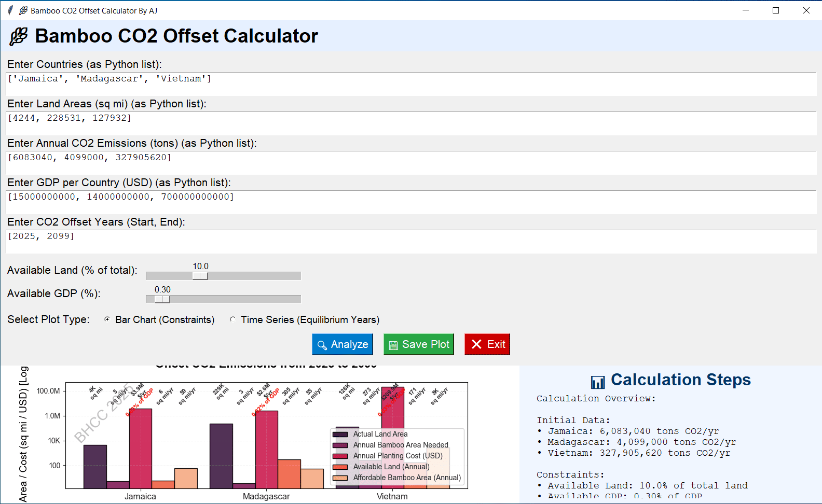Select the Bar Chart (Constraints) radio option

point(107,319)
